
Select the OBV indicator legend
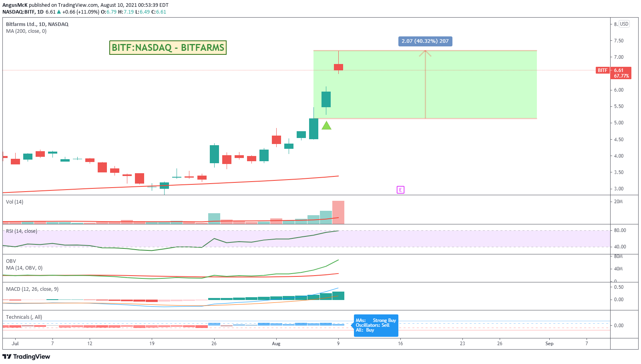point(11,261)
